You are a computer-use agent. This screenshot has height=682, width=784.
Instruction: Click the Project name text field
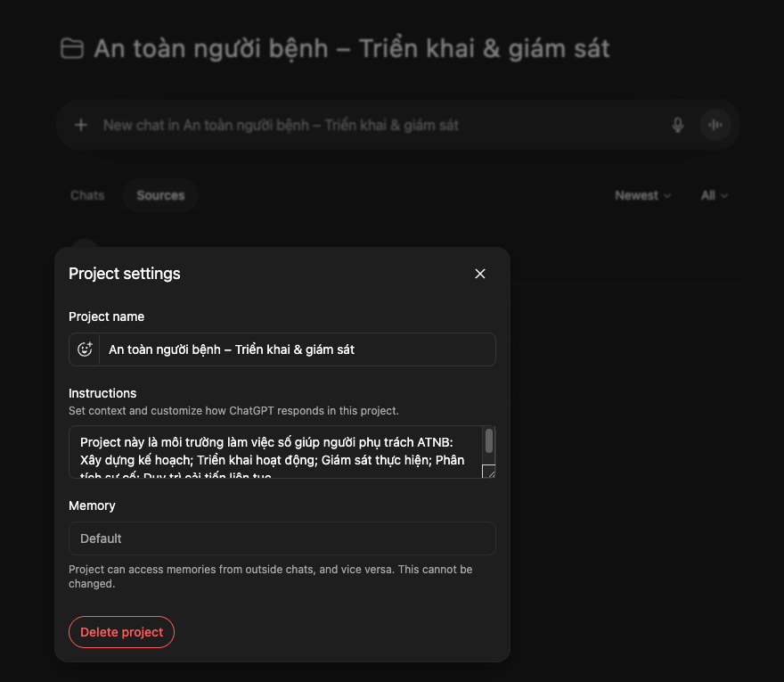pyautogui.click(x=297, y=349)
